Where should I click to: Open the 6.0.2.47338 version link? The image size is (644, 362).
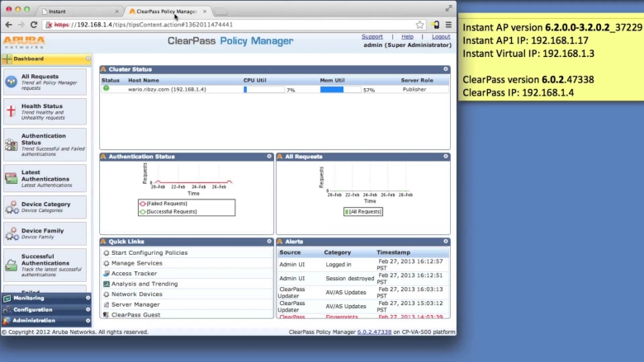click(x=374, y=332)
